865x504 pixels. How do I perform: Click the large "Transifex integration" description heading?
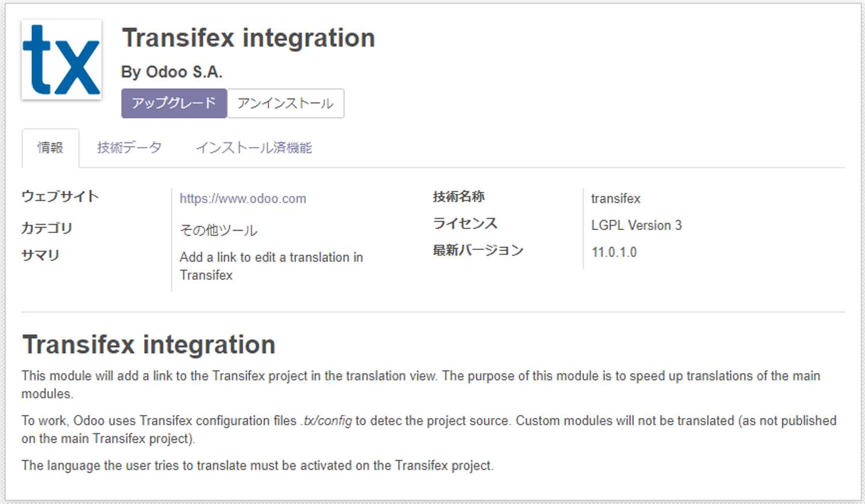point(148,345)
